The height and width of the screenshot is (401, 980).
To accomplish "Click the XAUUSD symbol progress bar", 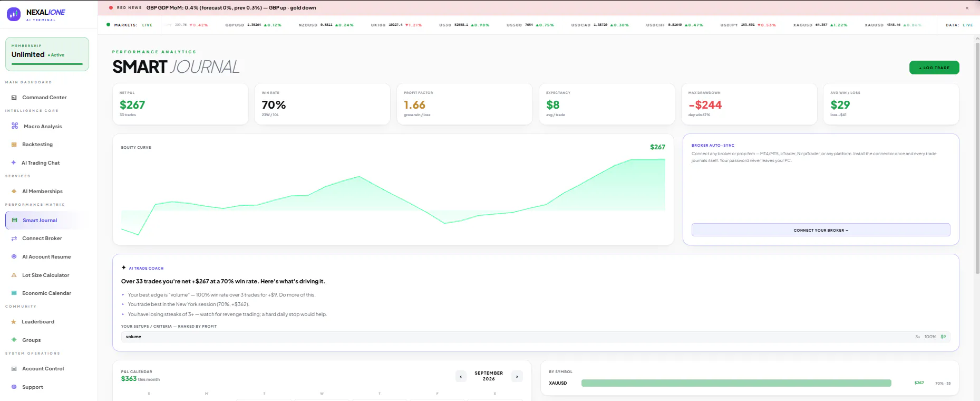I will 736,383.
